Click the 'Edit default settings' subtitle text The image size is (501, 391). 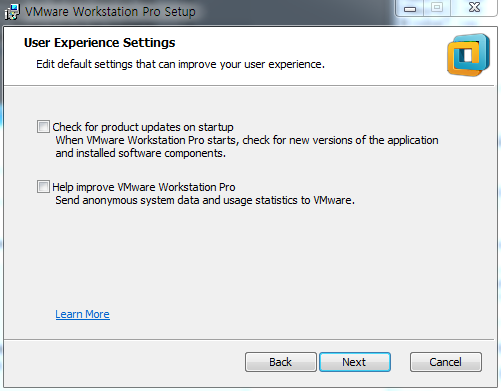click(x=180, y=64)
